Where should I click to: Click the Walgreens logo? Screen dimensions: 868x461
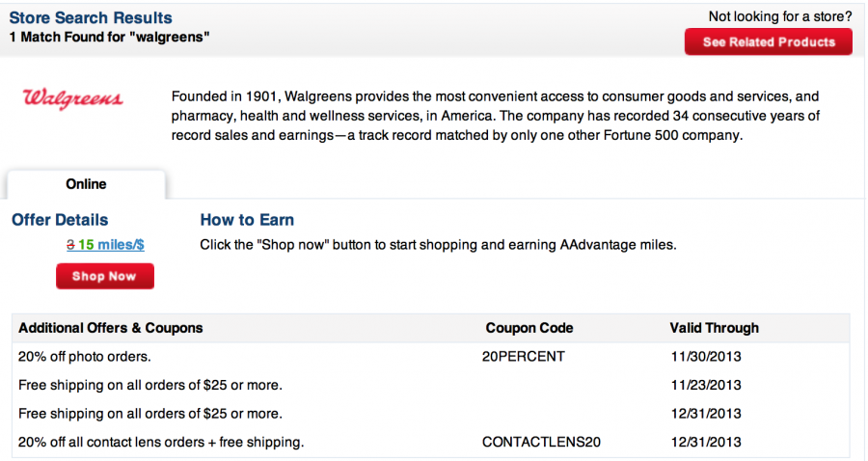[72, 98]
